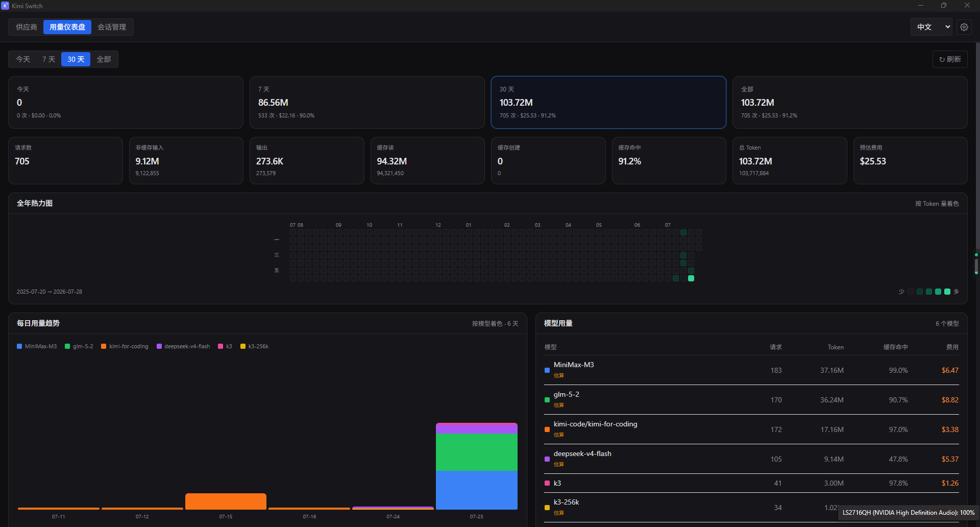Click the darkest heatmap legend swatch

point(911,292)
